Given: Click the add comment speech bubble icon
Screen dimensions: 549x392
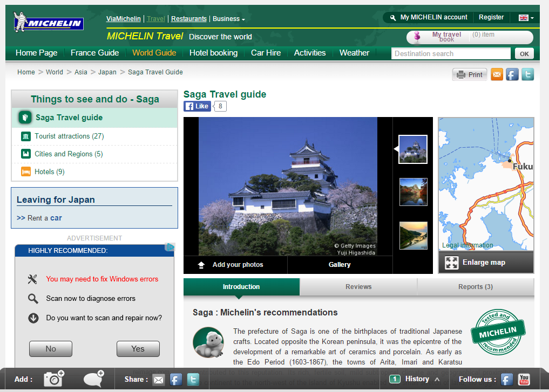Looking at the screenshot, I should pos(94,379).
